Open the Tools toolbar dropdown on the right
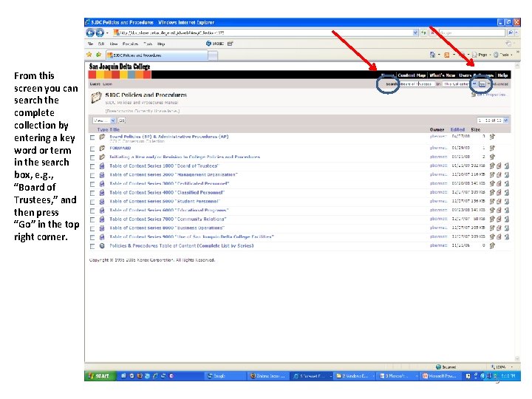 [503, 55]
